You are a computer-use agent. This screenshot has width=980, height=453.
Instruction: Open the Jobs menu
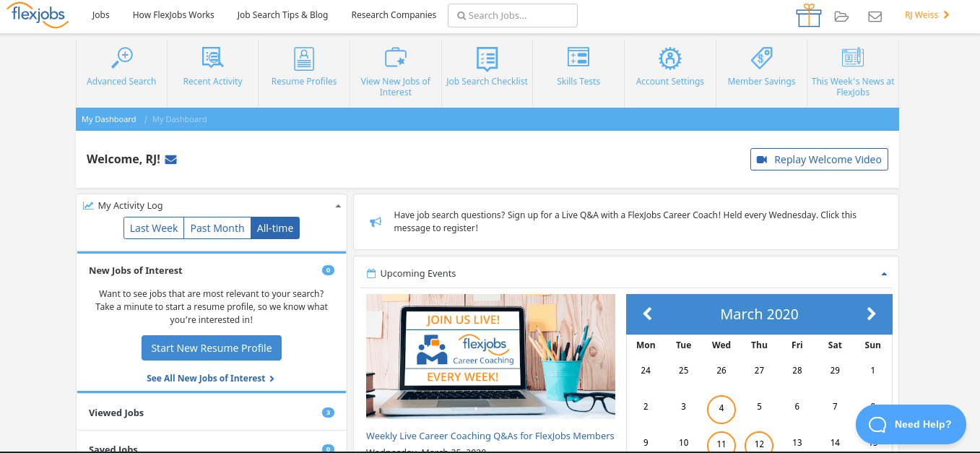(x=101, y=15)
